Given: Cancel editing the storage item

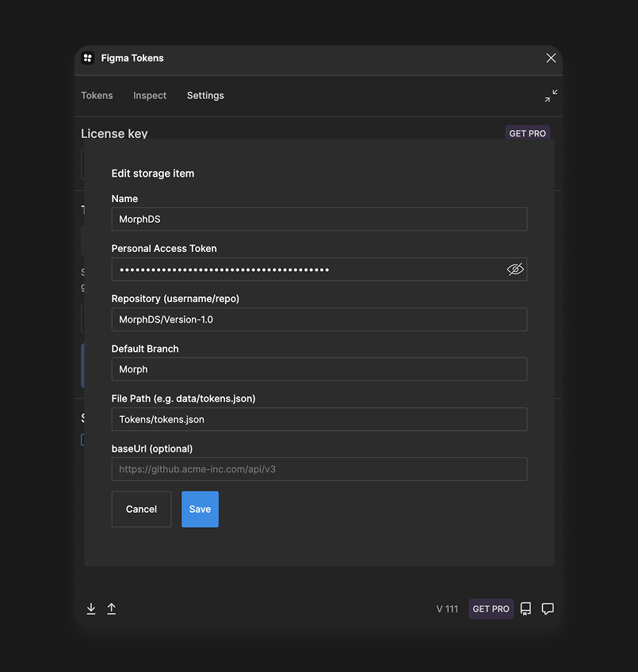Looking at the screenshot, I should [x=141, y=509].
